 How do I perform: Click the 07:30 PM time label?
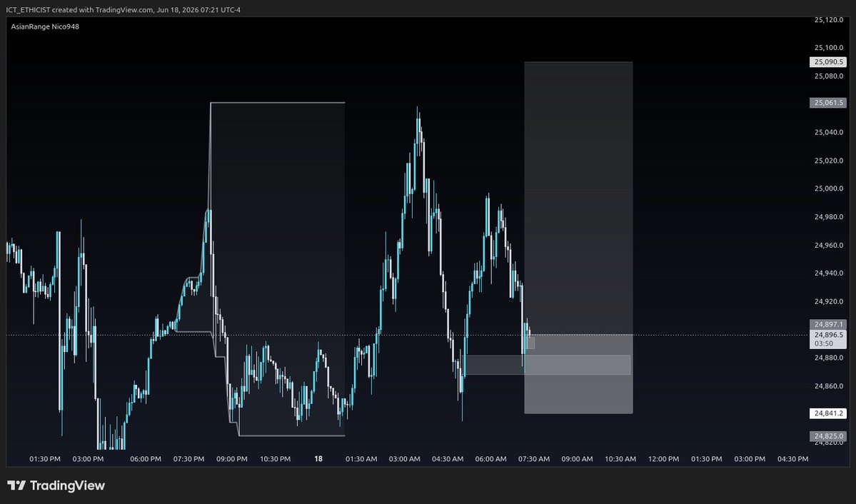[189, 459]
